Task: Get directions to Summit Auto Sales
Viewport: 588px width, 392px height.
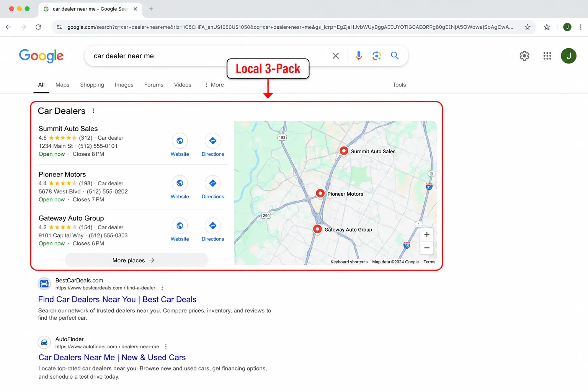Action: [213, 141]
